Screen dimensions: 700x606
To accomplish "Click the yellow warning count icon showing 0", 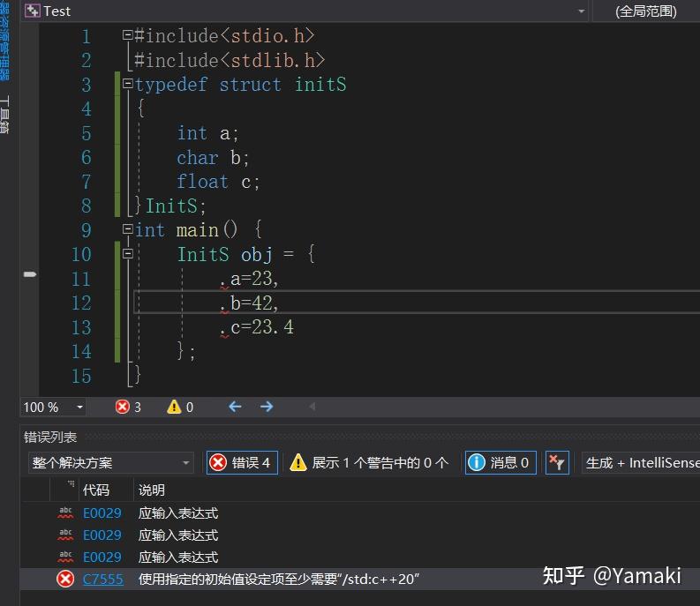I will click(x=174, y=407).
